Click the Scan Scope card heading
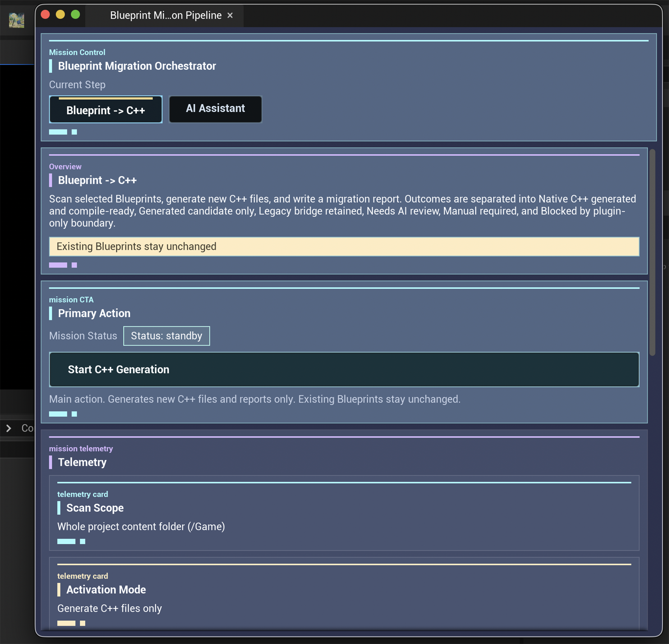Screen dimensions: 669x644 point(95,508)
